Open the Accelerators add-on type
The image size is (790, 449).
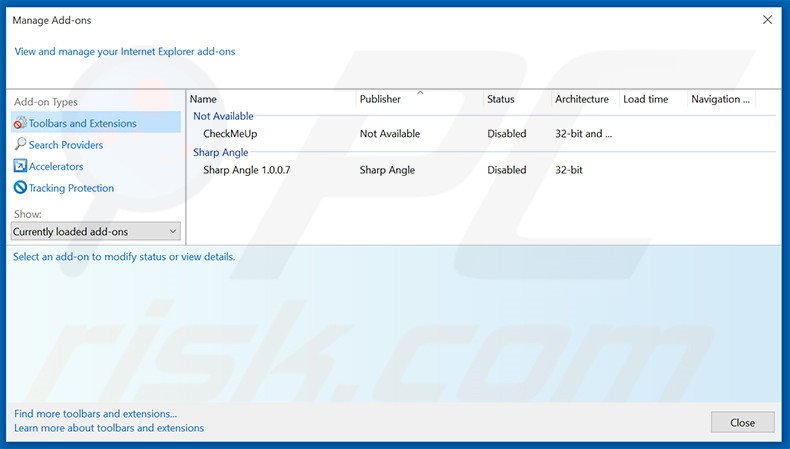56,166
